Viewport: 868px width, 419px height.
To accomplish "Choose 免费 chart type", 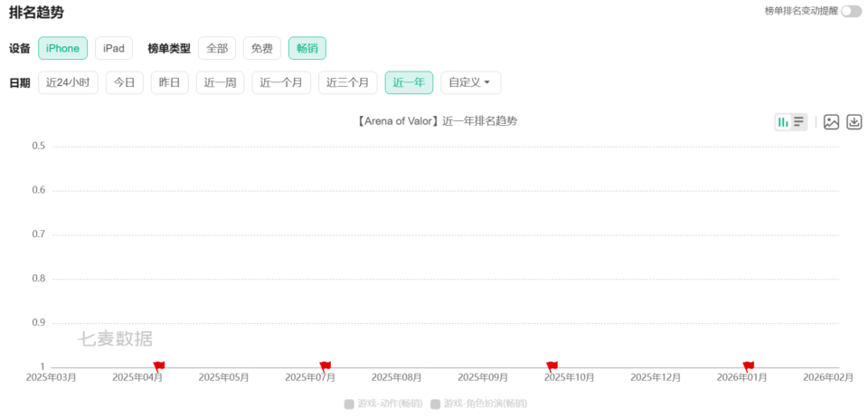I will [x=262, y=48].
